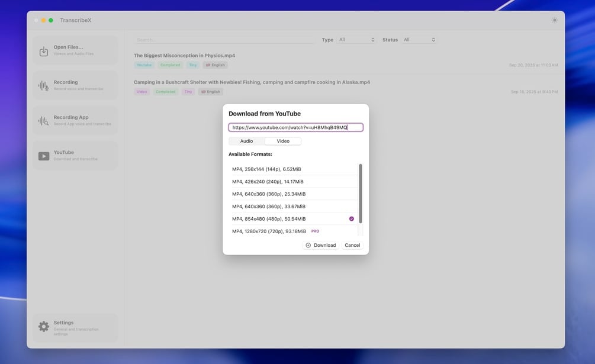The width and height of the screenshot is (595, 364).
Task: Click Open Files… sidebar label
Action: 68,47
